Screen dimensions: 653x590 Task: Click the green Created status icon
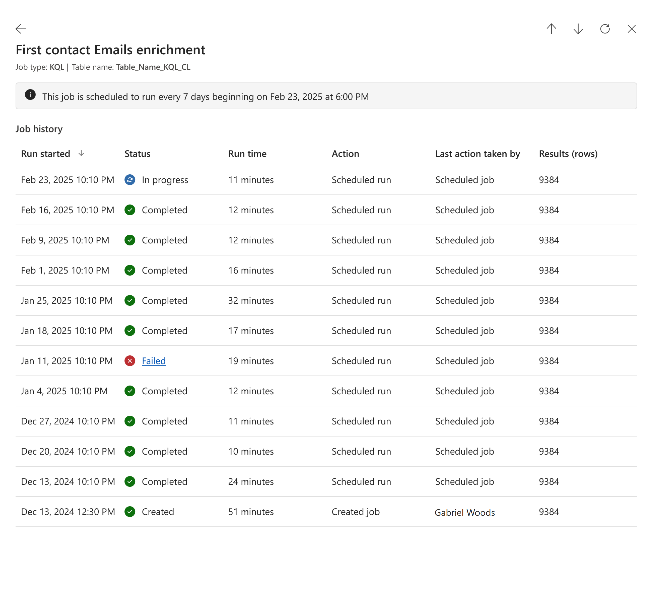click(130, 511)
